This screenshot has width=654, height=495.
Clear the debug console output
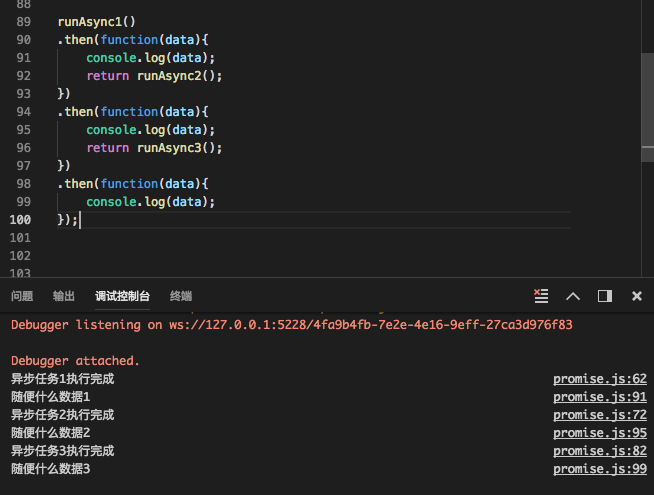541,296
